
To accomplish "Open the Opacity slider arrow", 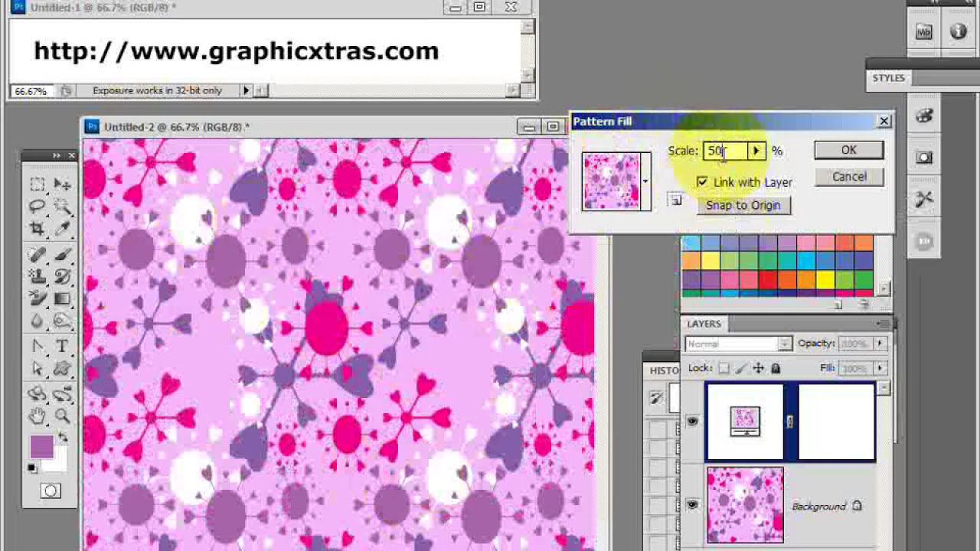I will click(x=880, y=344).
